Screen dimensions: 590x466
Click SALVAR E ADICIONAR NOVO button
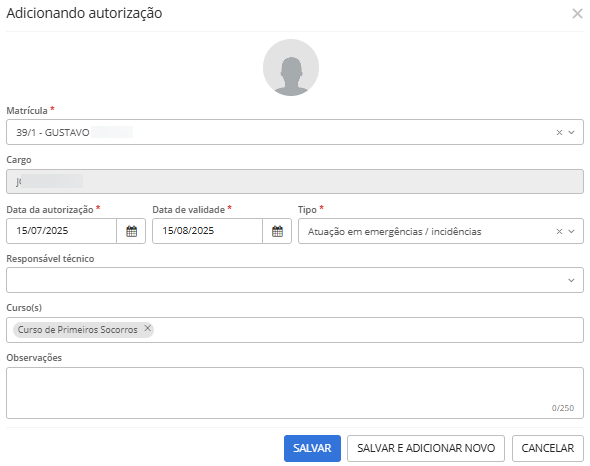426,448
